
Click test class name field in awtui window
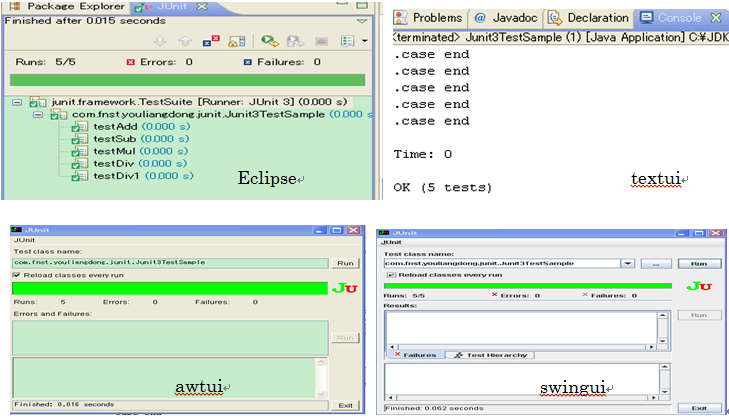(170, 263)
